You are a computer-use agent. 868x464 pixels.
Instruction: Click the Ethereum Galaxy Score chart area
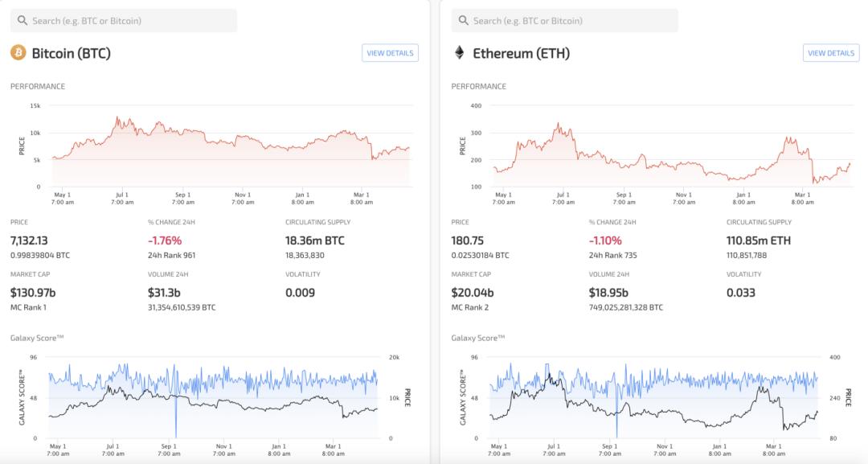pyautogui.click(x=653, y=397)
